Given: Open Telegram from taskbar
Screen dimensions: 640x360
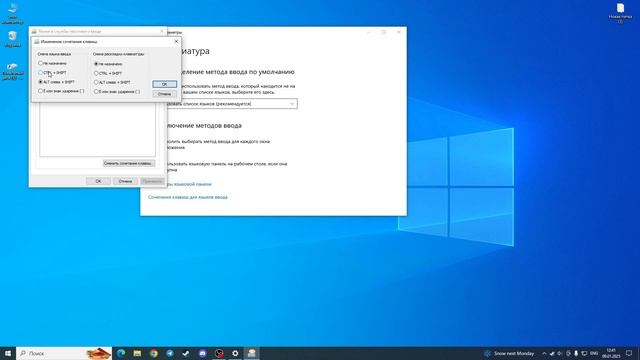Looking at the screenshot, I should (x=170, y=353).
